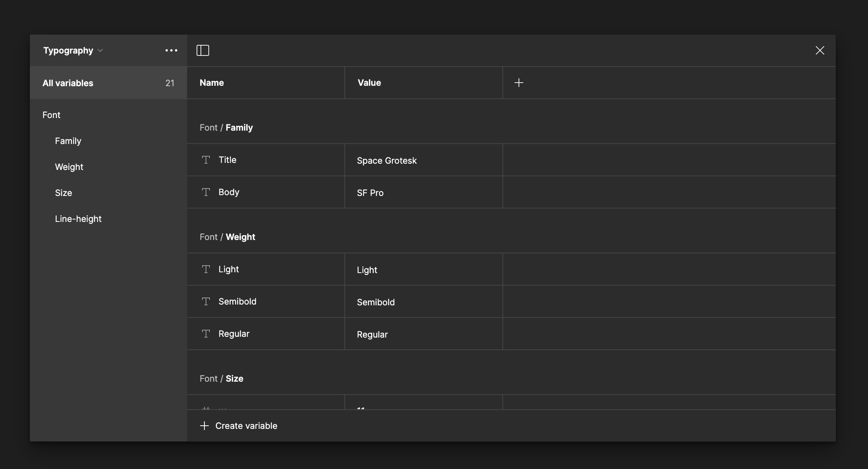Open the Typography collection dropdown
This screenshot has height=469, width=868.
pyautogui.click(x=73, y=50)
